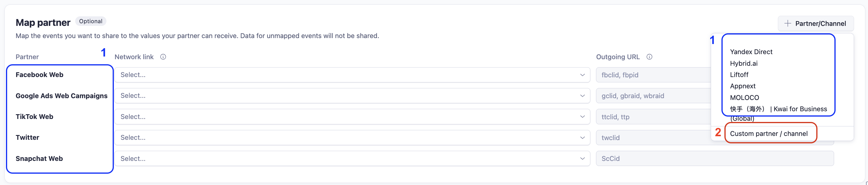
Task: Select Kwai for Business (Global) option
Action: (x=778, y=113)
